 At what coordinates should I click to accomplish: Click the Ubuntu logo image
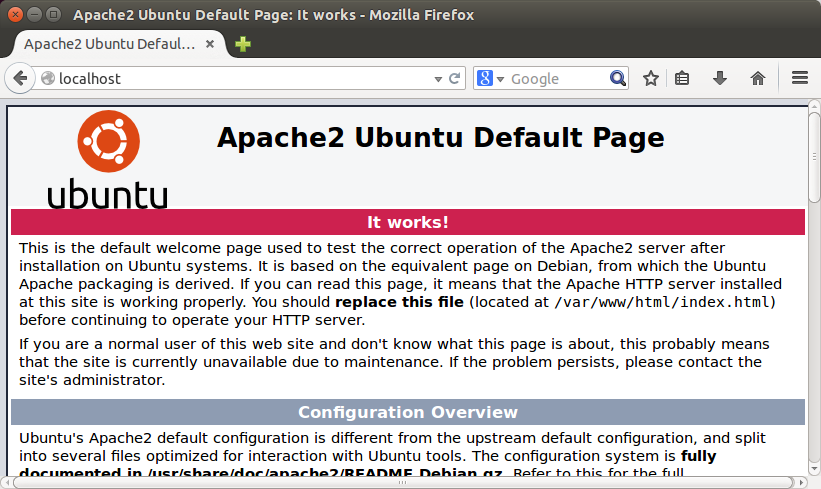(108, 159)
